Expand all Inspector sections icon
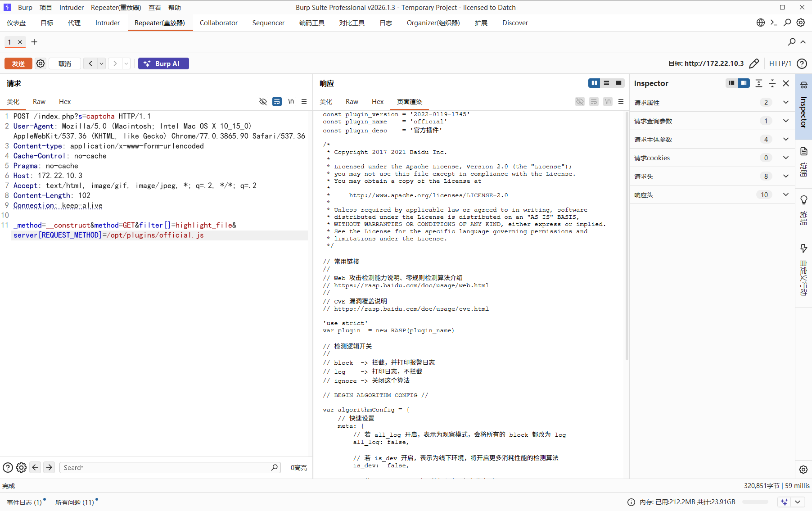The width and height of the screenshot is (812, 511). [x=759, y=83]
